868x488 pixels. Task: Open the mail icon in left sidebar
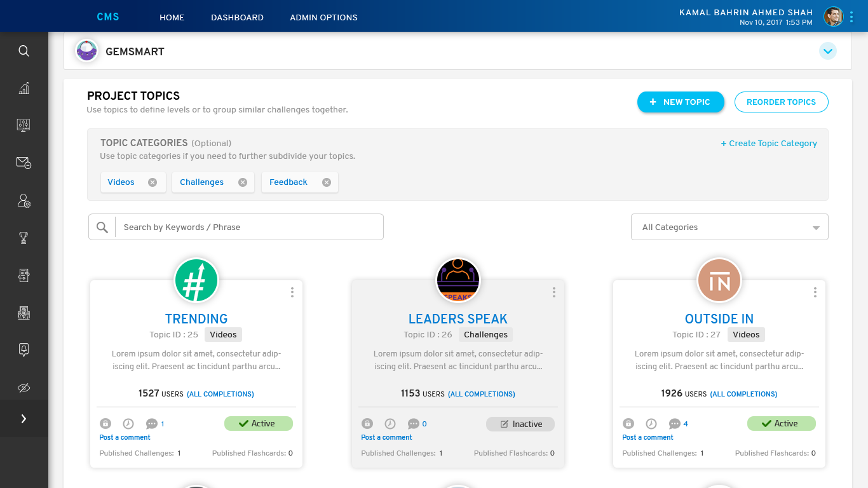[x=24, y=163]
